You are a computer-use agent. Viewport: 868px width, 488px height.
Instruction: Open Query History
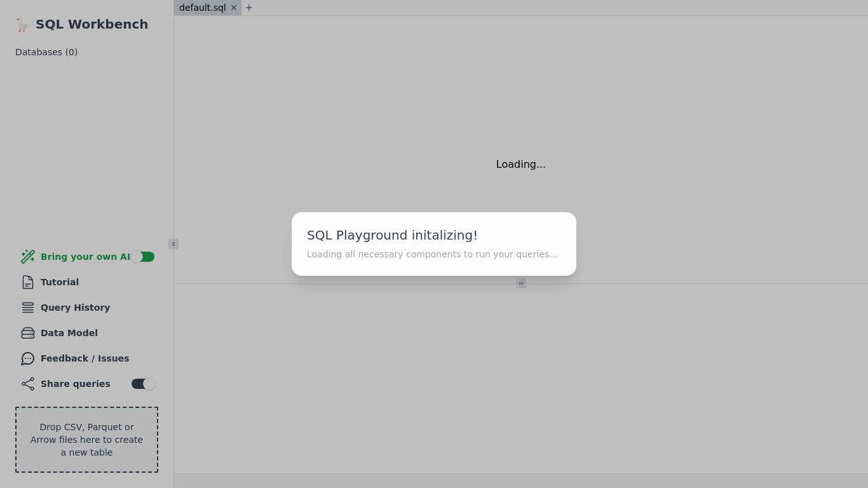(75, 308)
